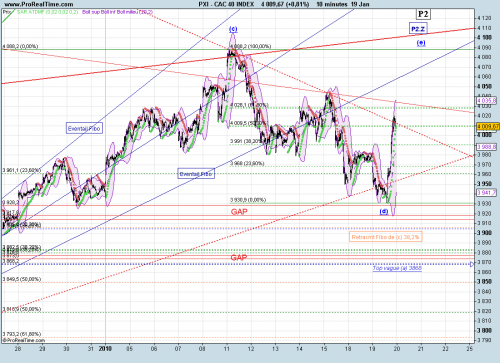Select the 4 009,67 (+0,81%) quote in header
This screenshot has width=500, height=363.
285,4
